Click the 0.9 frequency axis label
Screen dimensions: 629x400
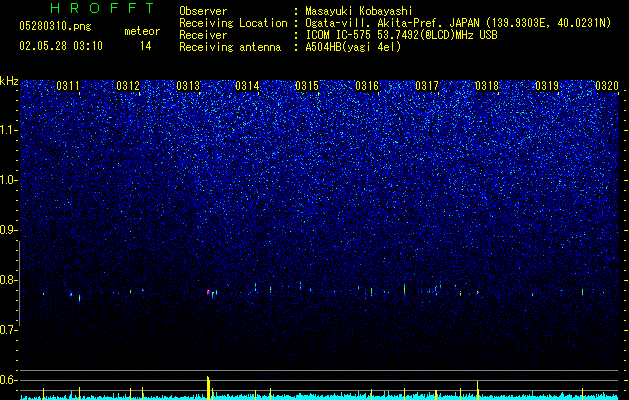click(x=9, y=230)
